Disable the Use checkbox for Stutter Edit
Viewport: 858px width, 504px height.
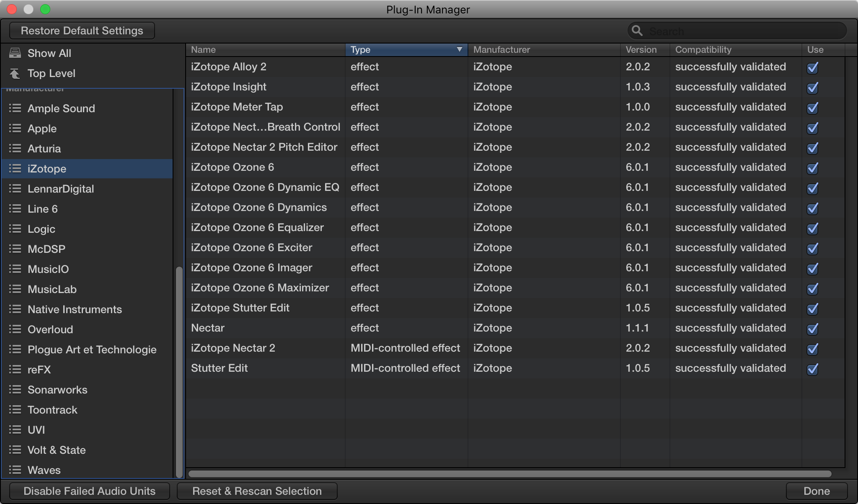(x=813, y=369)
